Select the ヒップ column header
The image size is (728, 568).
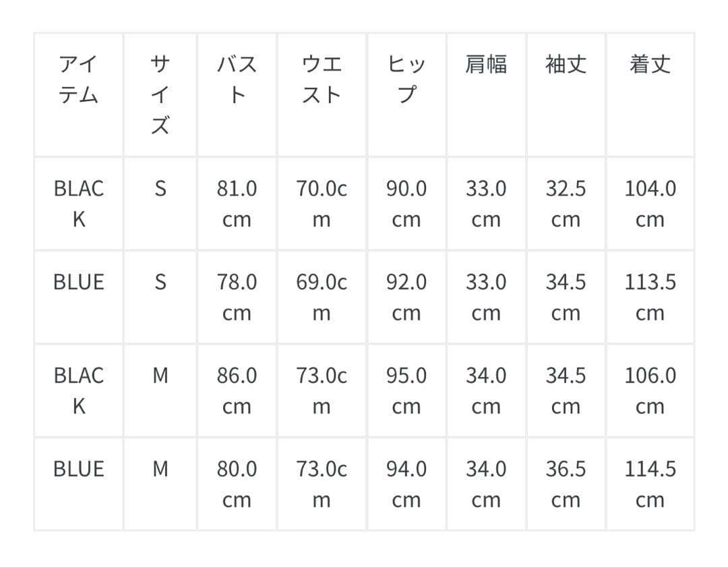point(406,80)
